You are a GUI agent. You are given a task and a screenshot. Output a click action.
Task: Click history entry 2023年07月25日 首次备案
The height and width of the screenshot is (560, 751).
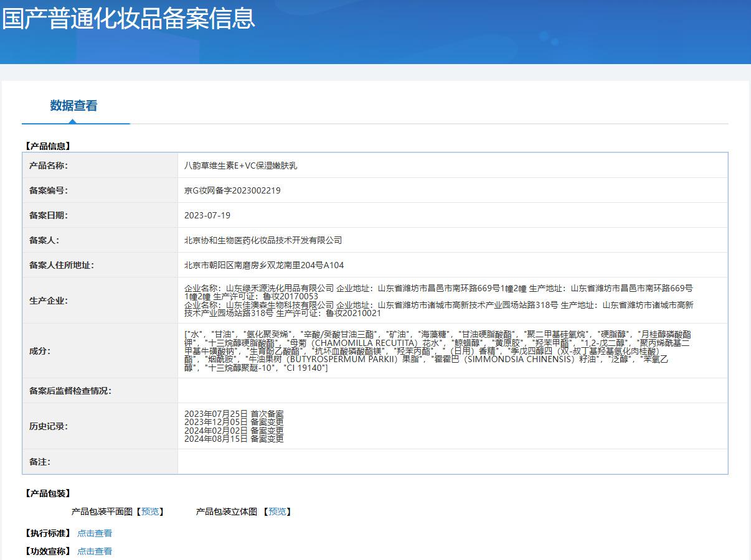[234, 414]
